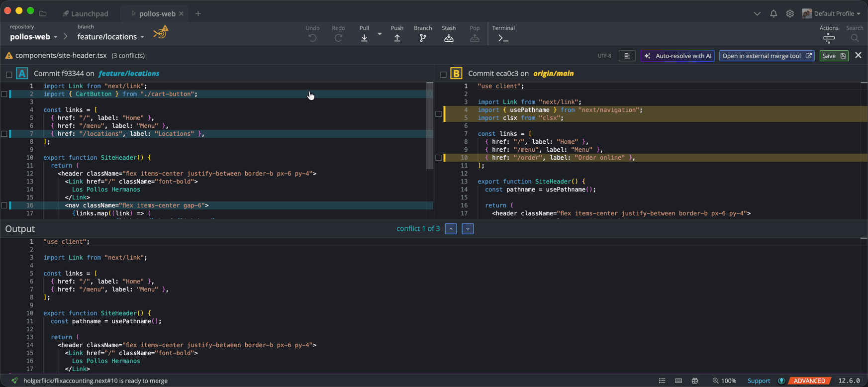Push commits with the Push icon
868x387 pixels.
coord(397,38)
